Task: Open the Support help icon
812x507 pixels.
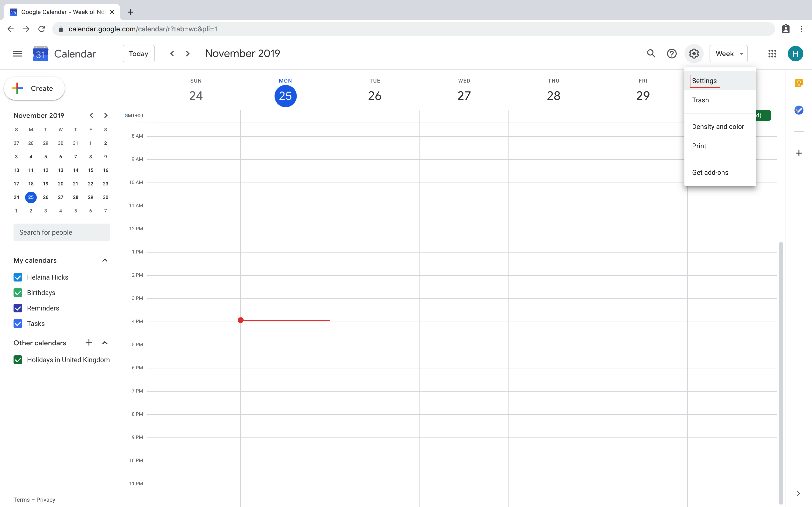Action: tap(671, 54)
